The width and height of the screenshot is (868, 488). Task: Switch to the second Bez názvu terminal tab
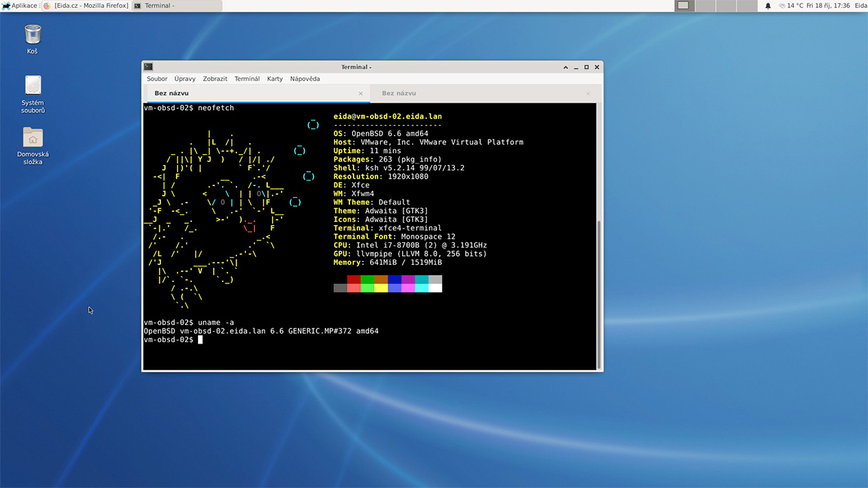[485, 93]
